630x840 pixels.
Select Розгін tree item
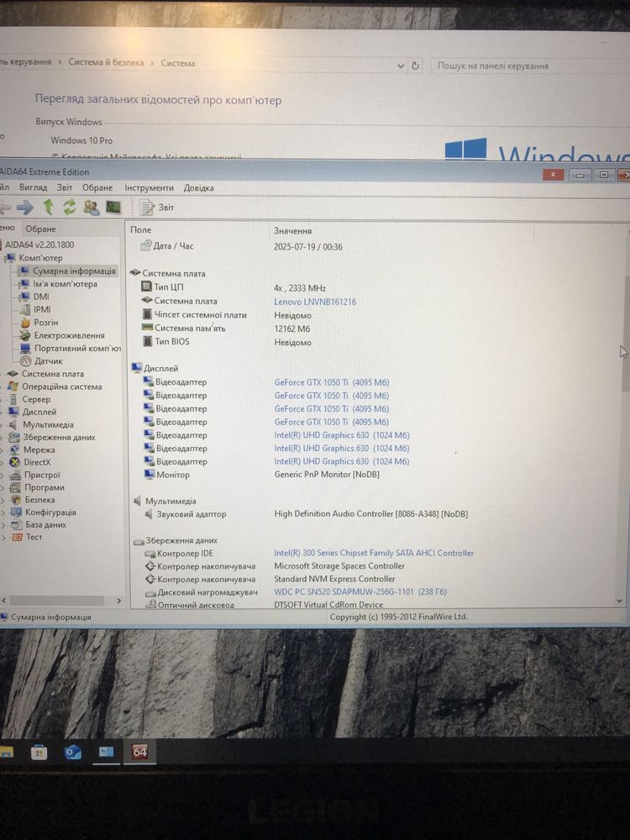pyautogui.click(x=45, y=323)
